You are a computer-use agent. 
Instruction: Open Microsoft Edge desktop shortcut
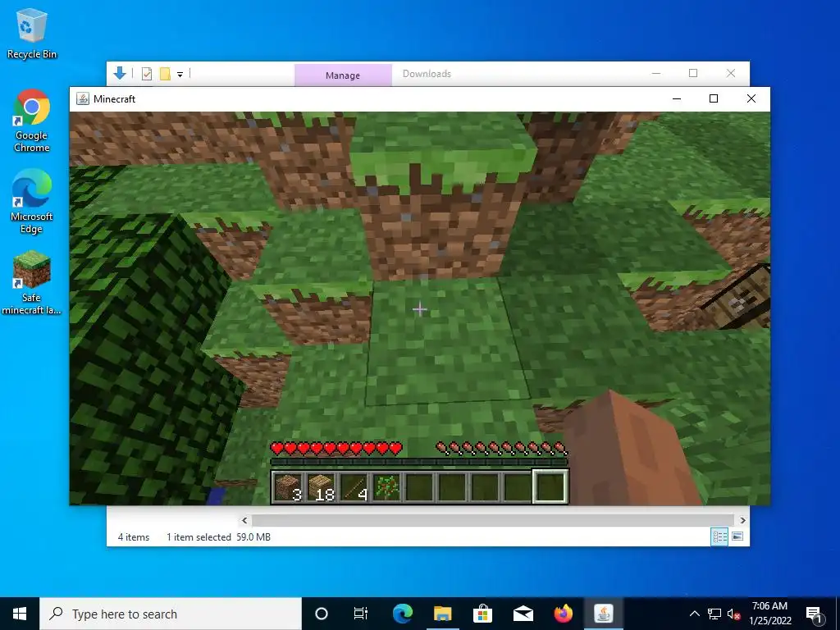point(32,202)
